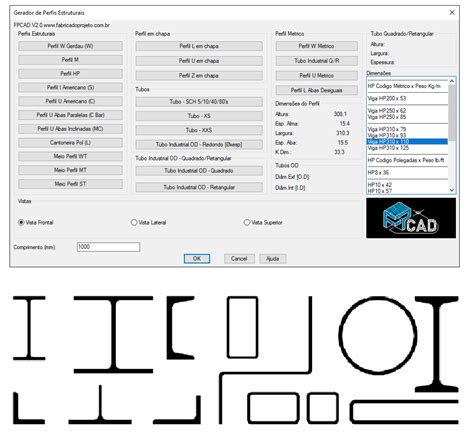Select the Vista Superior radio button
This screenshot has width=474, height=437.
tap(247, 222)
